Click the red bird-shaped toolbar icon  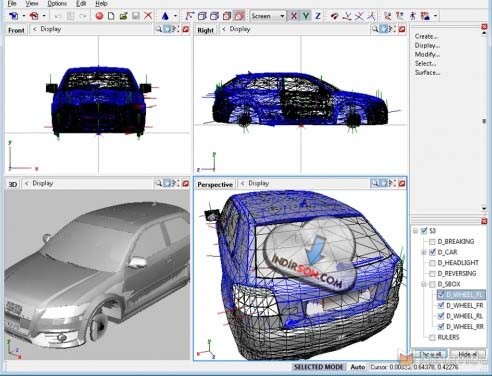click(334, 16)
